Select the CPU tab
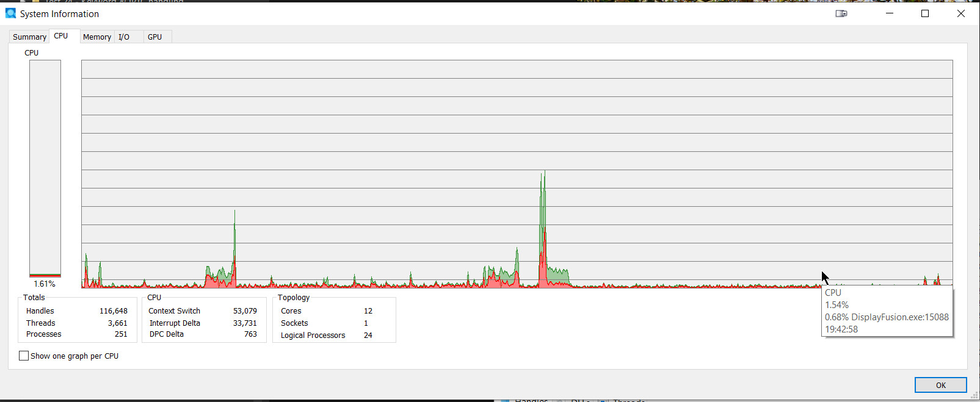980x402 pixels. pyautogui.click(x=61, y=36)
